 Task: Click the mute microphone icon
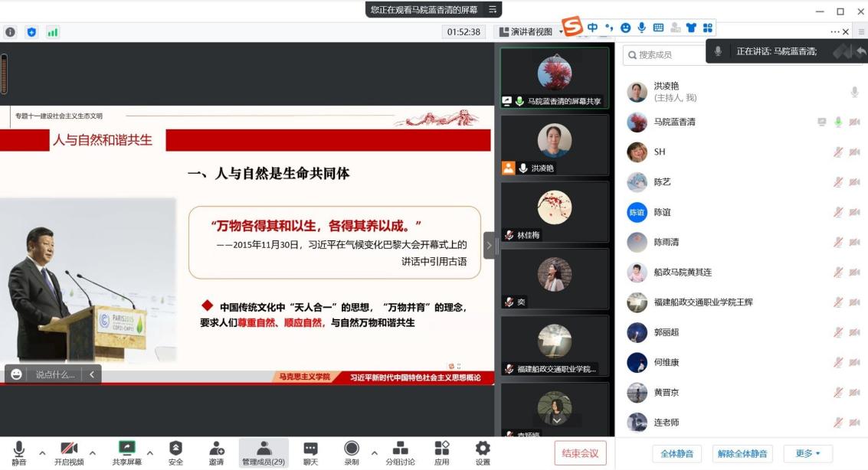pos(18,452)
